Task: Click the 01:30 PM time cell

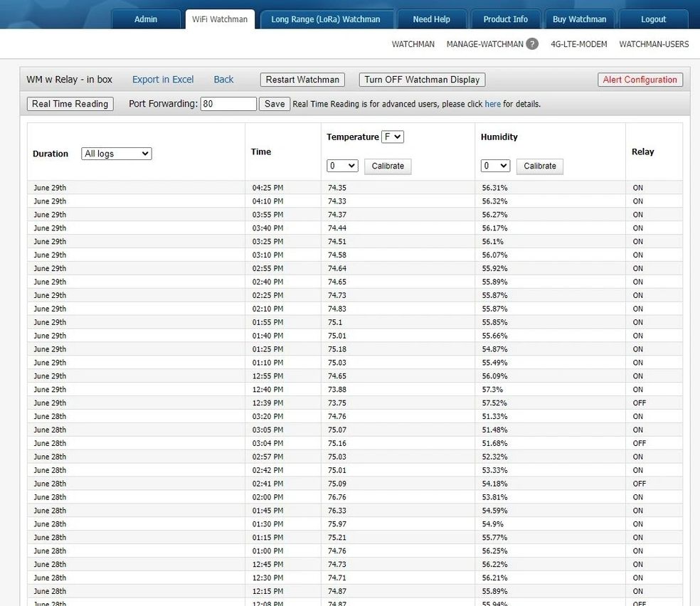Action: point(268,524)
